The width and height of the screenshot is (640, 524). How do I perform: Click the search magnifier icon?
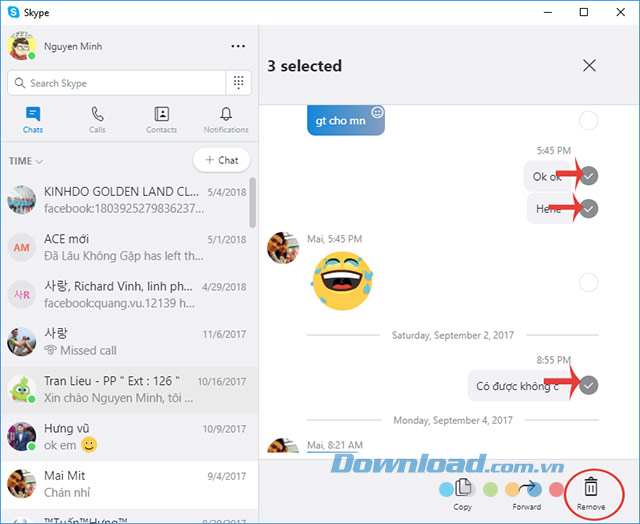coord(20,83)
